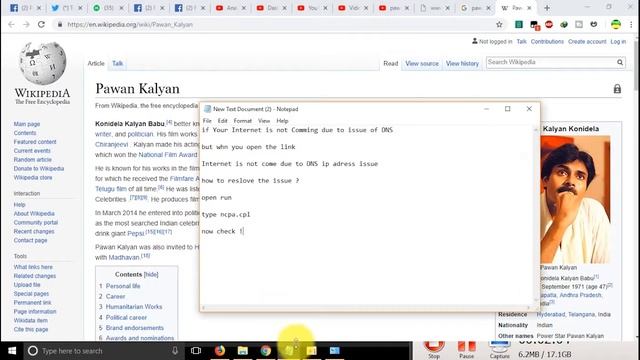640x360 pixels.
Task: Open the Random article link
Action: pyautogui.click(x=33, y=160)
